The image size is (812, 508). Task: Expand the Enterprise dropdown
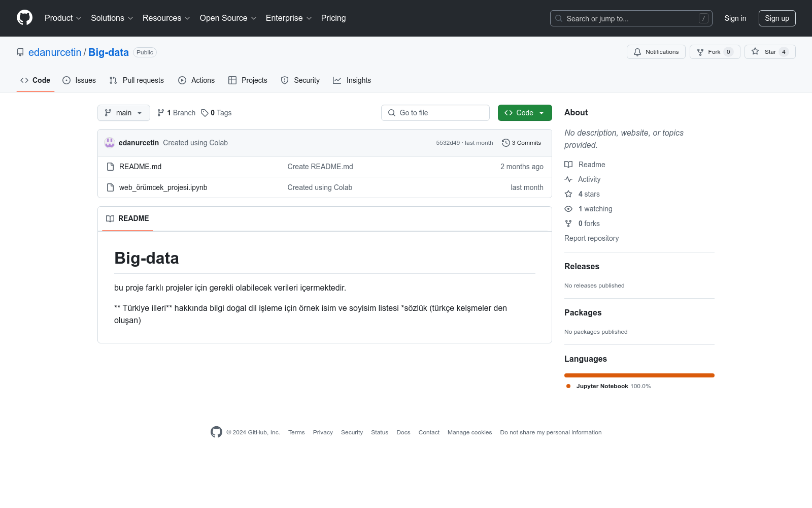pos(289,18)
